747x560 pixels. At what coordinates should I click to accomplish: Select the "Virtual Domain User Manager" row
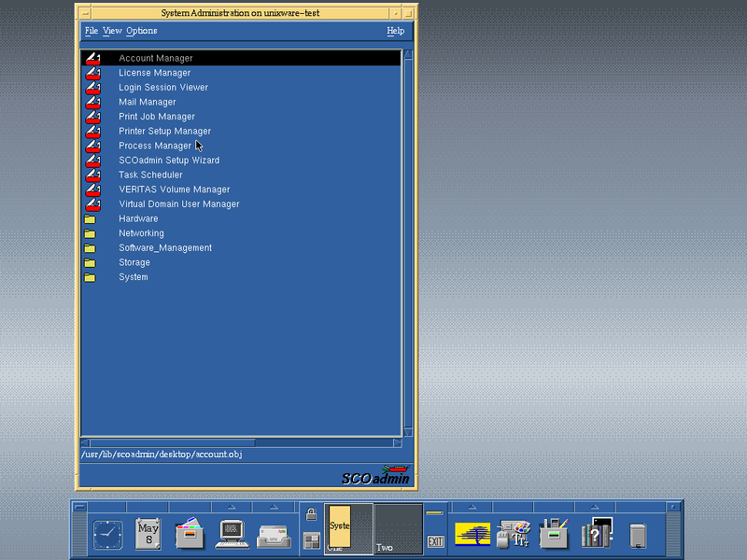pos(241,204)
